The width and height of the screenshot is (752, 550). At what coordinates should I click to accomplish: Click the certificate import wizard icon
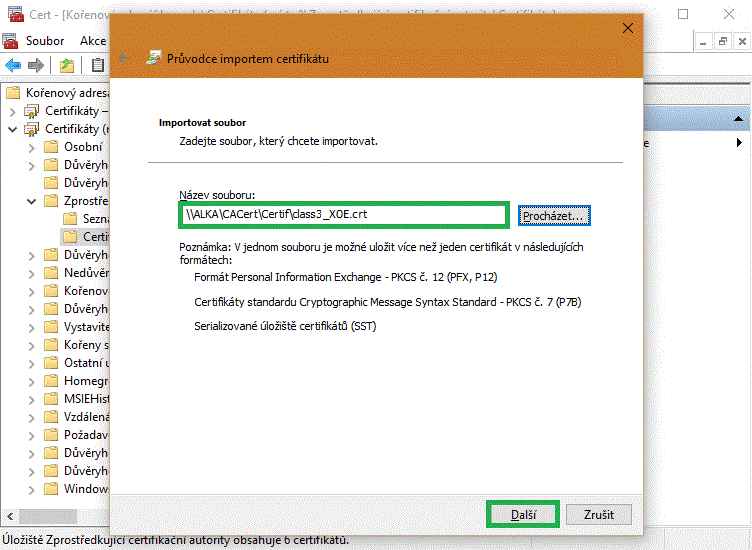tap(154, 58)
